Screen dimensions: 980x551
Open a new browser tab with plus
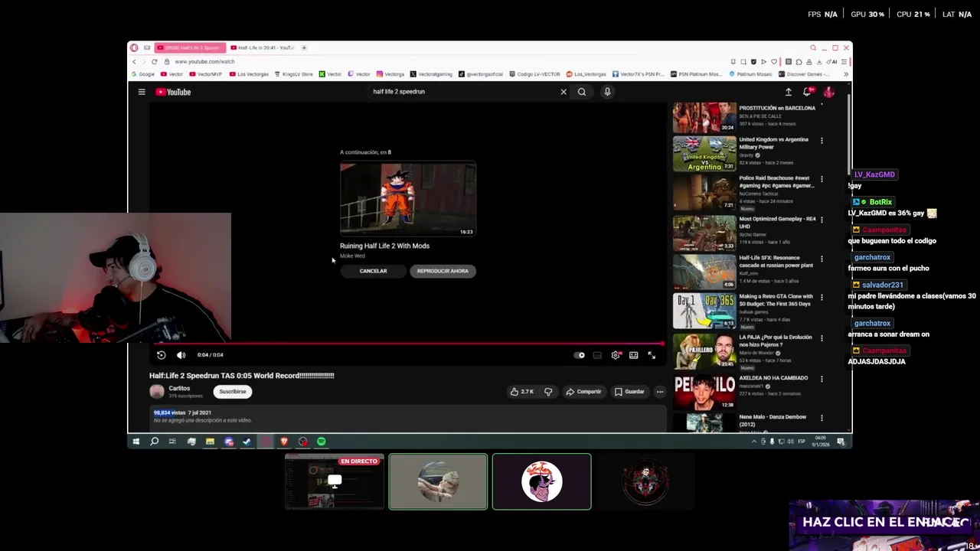(x=304, y=47)
